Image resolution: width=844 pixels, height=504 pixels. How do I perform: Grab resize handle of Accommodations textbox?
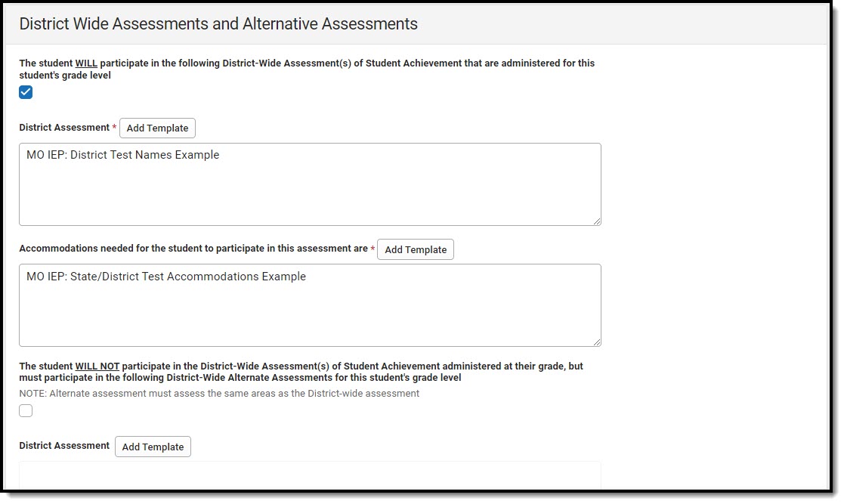(597, 342)
